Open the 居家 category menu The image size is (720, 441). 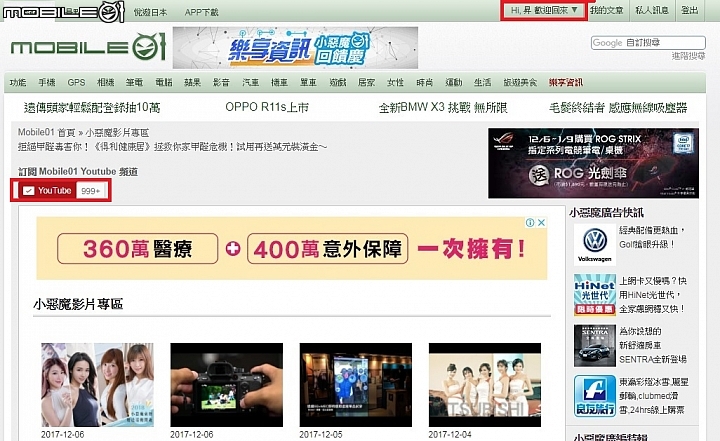(366, 83)
